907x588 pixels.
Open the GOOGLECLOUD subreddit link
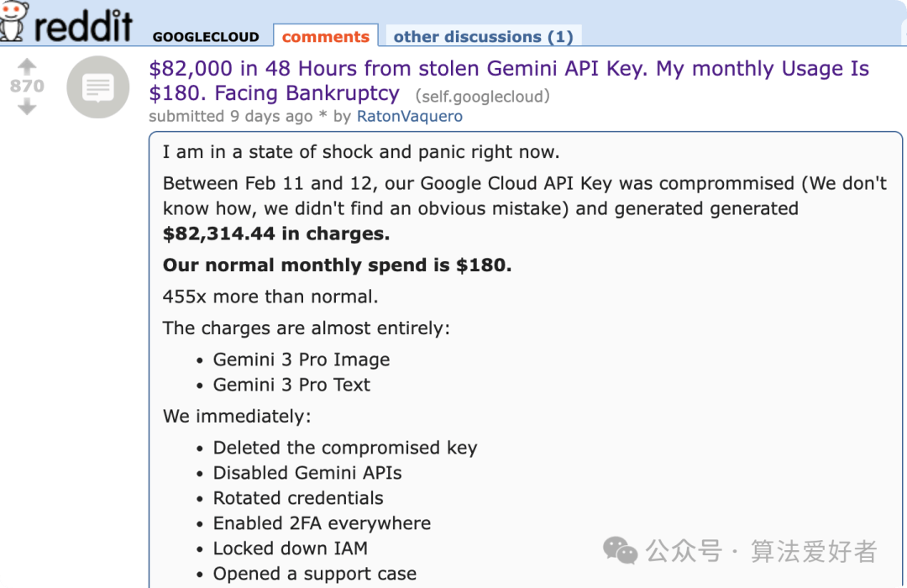pos(206,37)
